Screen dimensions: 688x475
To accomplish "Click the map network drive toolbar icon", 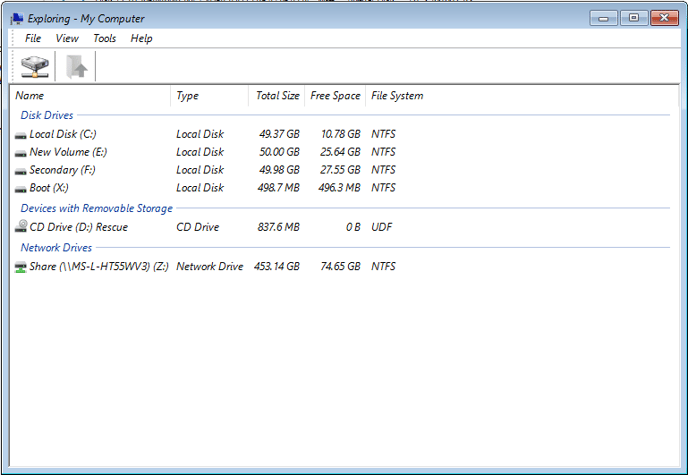I will [35, 67].
